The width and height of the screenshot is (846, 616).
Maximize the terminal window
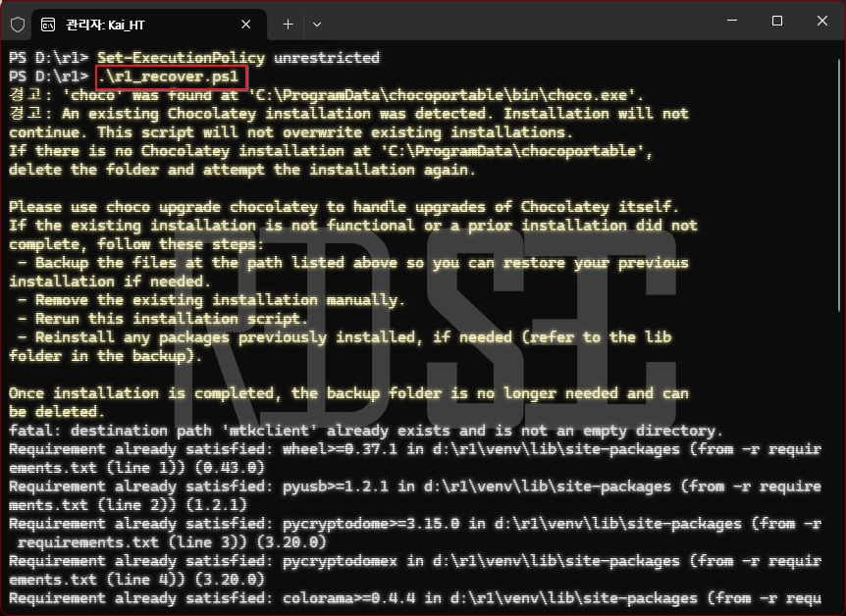pos(777,21)
